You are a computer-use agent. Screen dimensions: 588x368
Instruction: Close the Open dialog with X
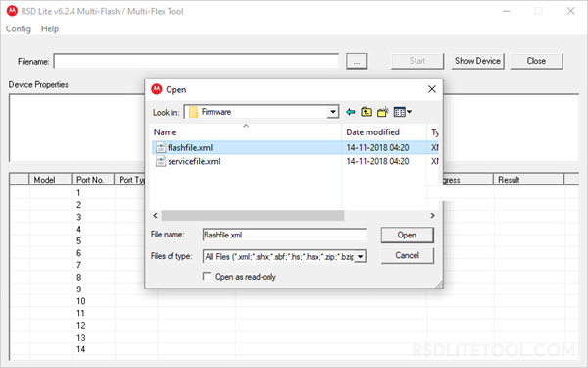coord(432,89)
